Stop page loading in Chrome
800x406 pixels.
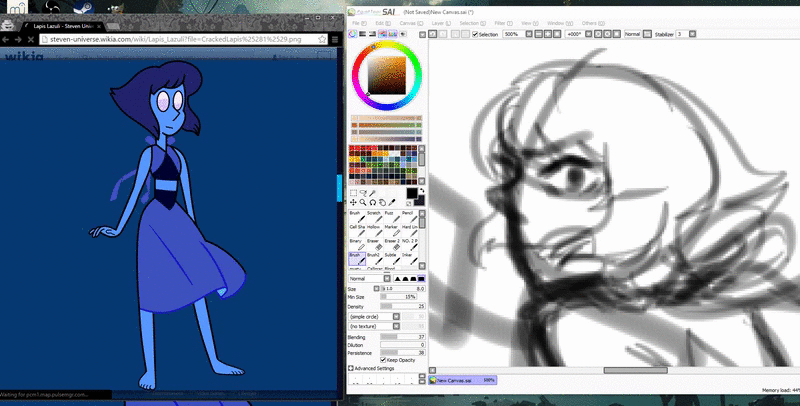tap(31, 39)
